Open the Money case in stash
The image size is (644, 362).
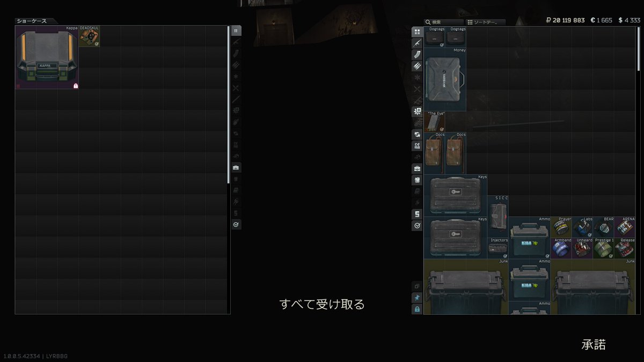445,79
